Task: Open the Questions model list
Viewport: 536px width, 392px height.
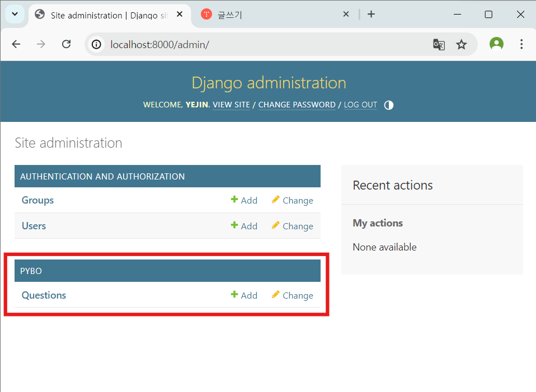Action: click(44, 295)
